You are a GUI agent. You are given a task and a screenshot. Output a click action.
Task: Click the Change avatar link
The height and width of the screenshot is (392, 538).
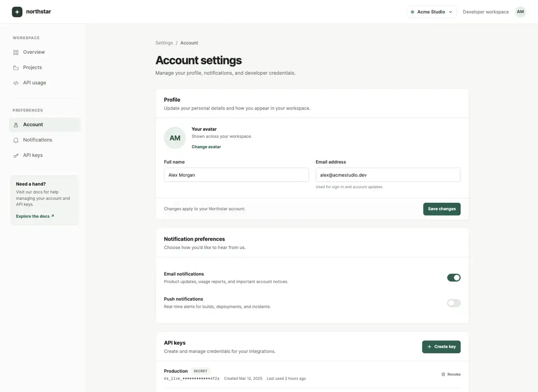[x=206, y=147]
